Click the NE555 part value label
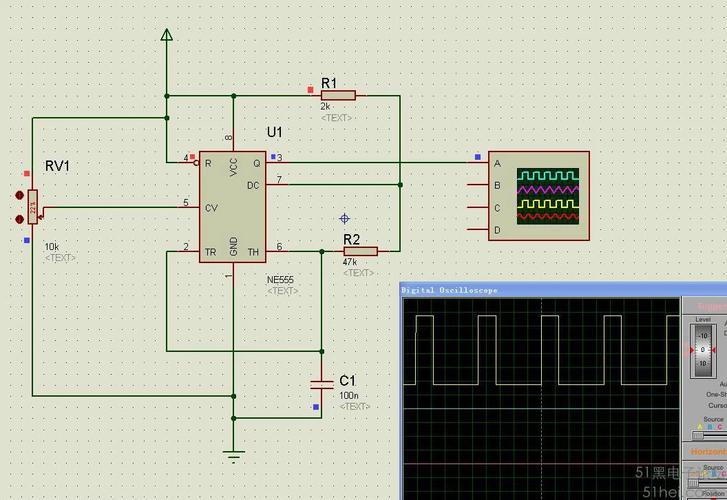This screenshot has width=727, height=500. pos(280,280)
